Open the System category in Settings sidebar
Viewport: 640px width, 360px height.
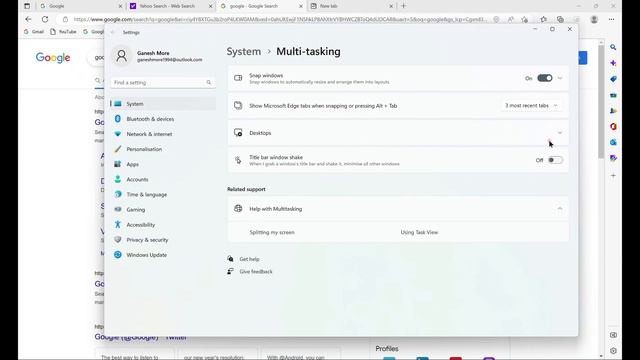point(163,104)
